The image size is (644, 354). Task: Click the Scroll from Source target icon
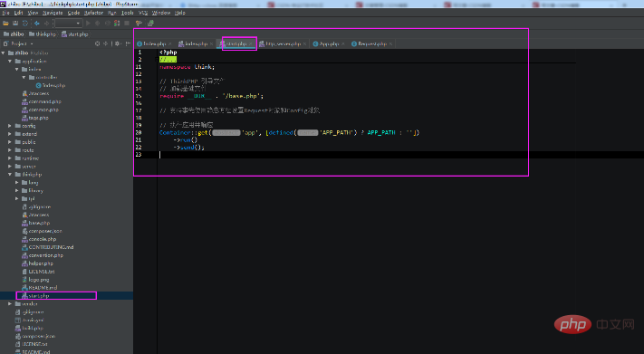tap(97, 43)
